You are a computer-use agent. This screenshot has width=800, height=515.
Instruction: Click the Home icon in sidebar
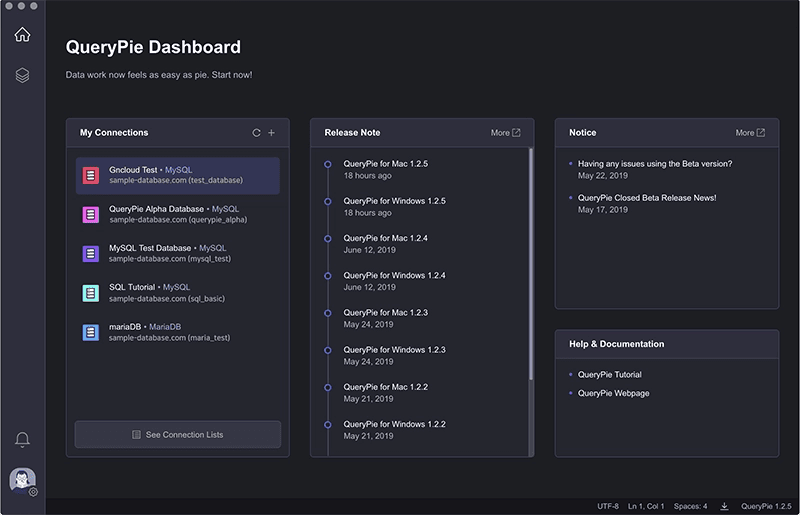point(22,35)
